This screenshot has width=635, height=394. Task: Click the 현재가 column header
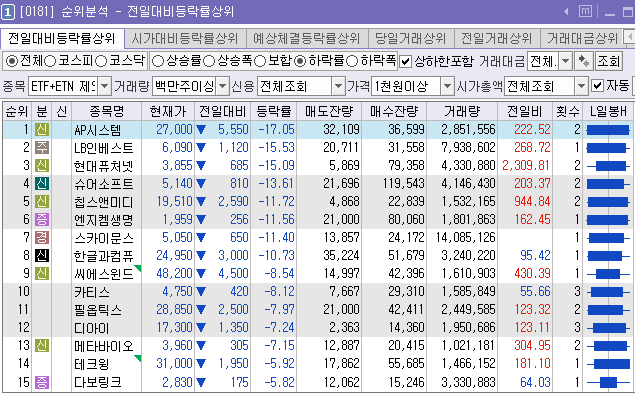[x=168, y=111]
